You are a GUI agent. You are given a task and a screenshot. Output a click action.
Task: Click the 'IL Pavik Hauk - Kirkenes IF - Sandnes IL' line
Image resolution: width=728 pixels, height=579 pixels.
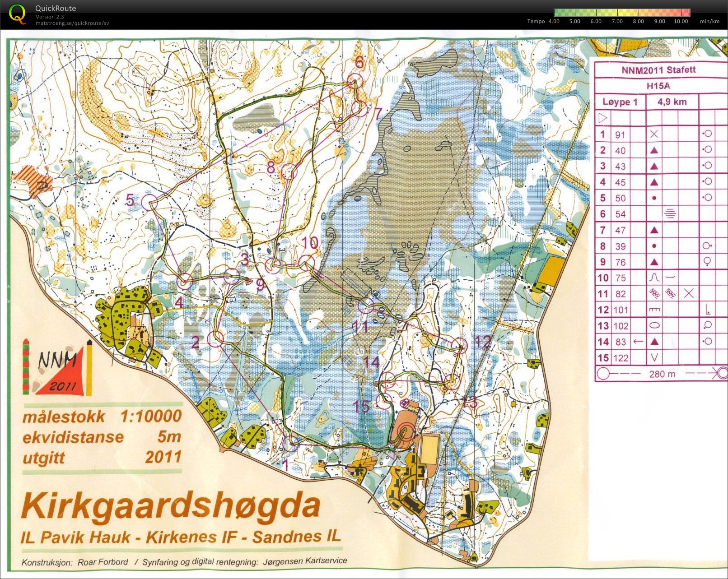click(181, 537)
